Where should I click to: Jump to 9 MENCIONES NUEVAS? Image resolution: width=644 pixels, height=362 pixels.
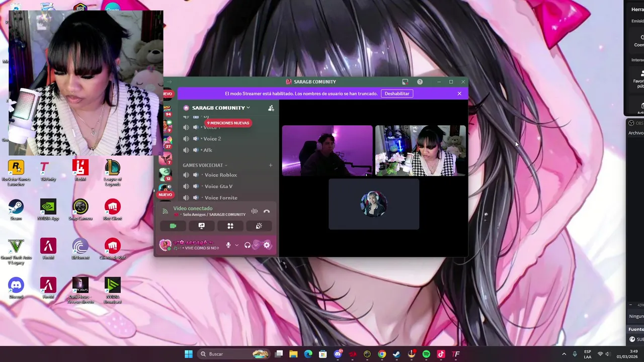click(228, 123)
